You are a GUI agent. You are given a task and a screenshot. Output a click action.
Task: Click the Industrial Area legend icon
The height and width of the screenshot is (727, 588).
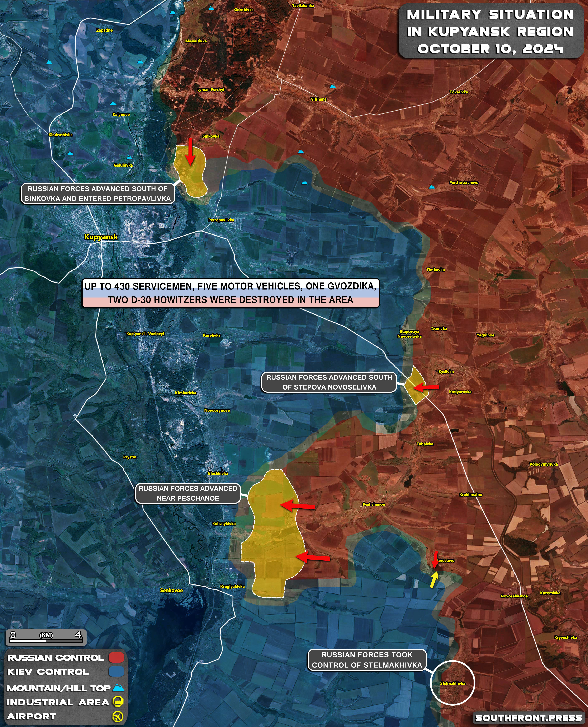[118, 701]
